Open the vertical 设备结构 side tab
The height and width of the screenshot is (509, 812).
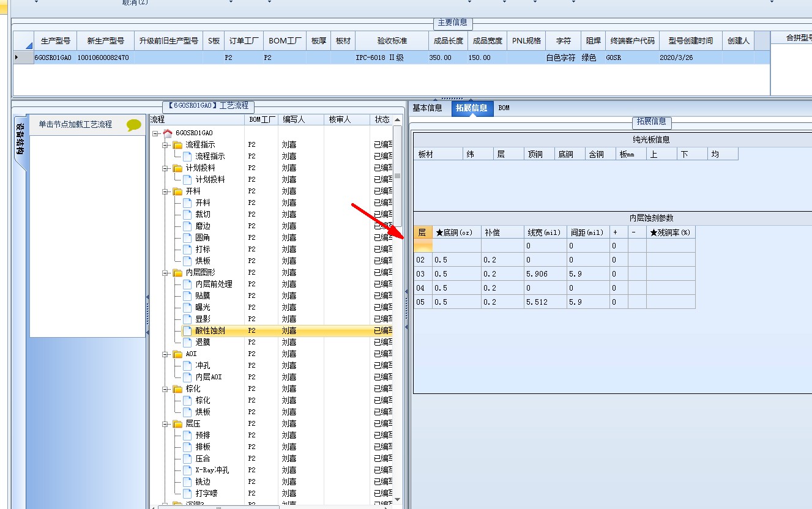(x=20, y=143)
